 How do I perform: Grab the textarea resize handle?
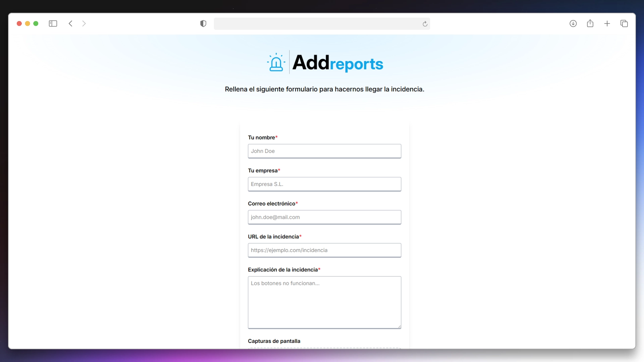click(x=399, y=326)
